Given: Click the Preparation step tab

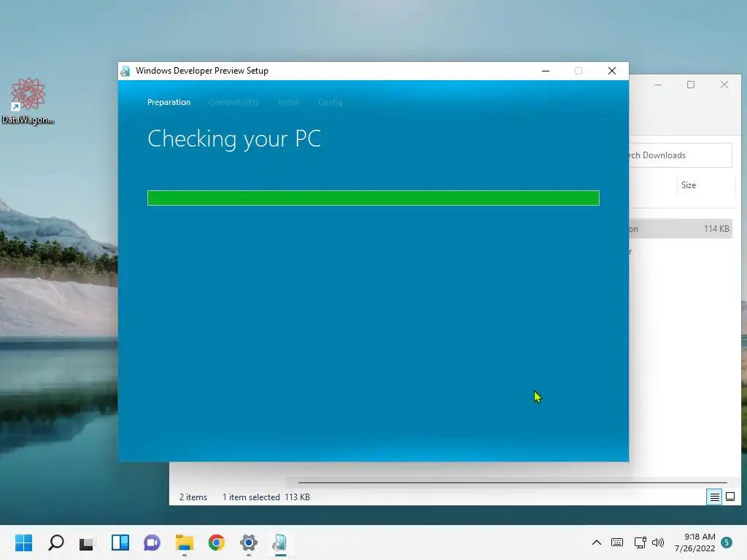Looking at the screenshot, I should click(x=169, y=102).
